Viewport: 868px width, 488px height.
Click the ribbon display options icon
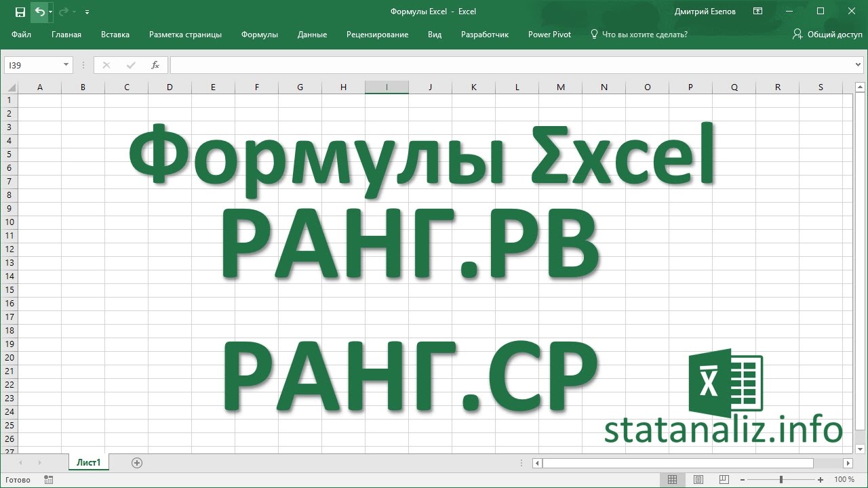point(758,12)
